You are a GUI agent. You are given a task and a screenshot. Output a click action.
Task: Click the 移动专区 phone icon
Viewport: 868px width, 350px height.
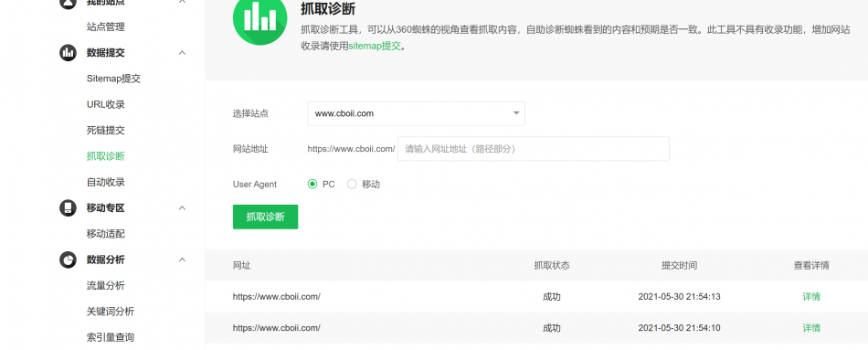[x=69, y=208]
